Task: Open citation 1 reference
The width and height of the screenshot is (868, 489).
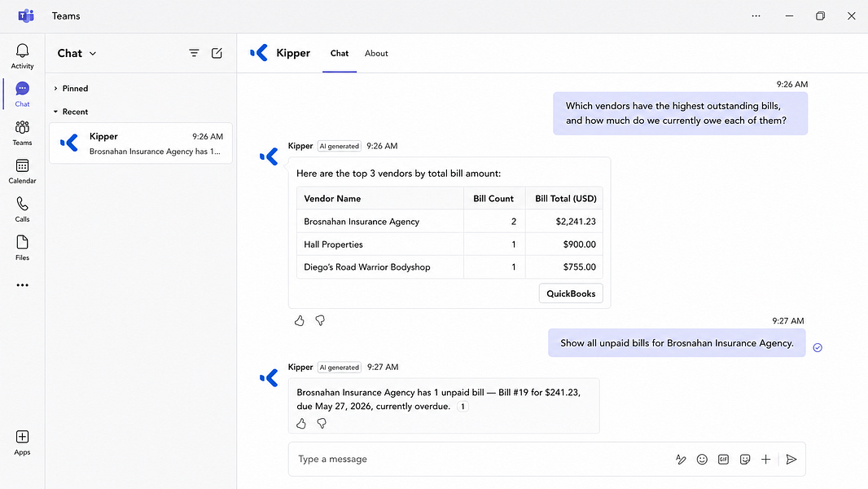Action: coord(462,407)
